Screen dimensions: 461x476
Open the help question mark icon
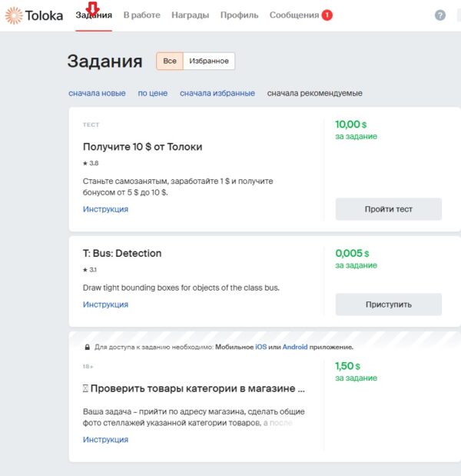click(440, 15)
